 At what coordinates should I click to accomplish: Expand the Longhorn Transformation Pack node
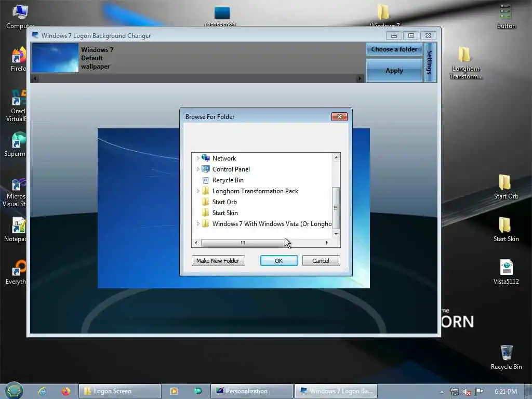tap(198, 191)
